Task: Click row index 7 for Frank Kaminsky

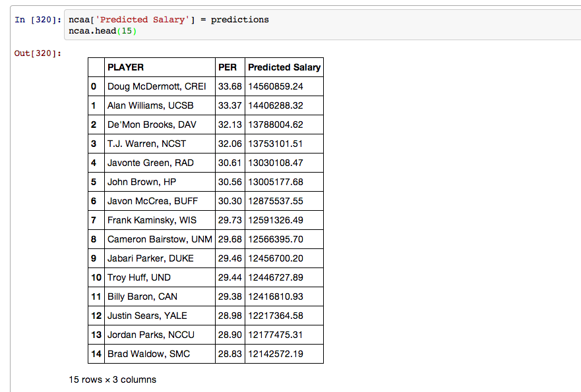Action: coord(96,220)
